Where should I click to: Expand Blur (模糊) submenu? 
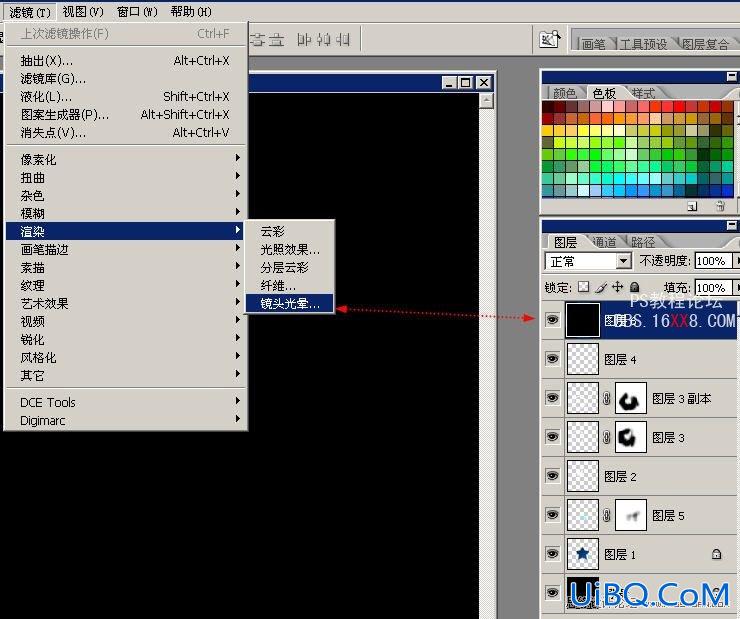[x=126, y=213]
